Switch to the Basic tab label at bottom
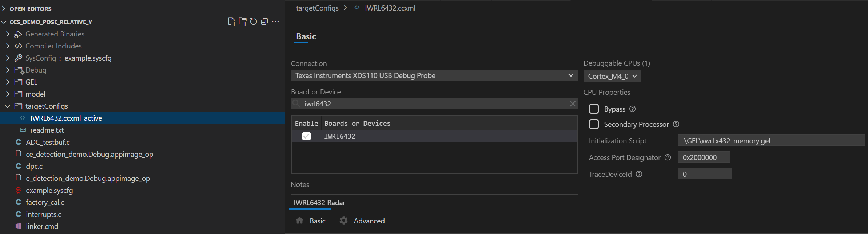Viewport: 868px width, 234px height. pos(318,221)
